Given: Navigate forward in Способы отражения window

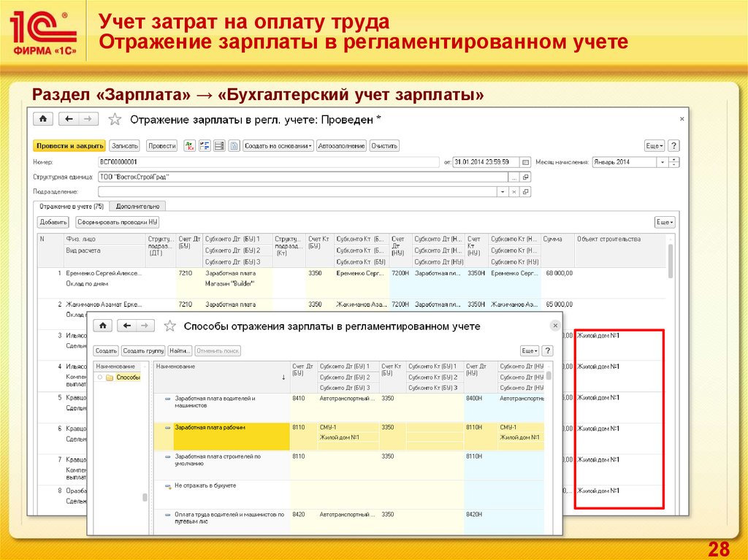Looking at the screenshot, I should [x=145, y=326].
